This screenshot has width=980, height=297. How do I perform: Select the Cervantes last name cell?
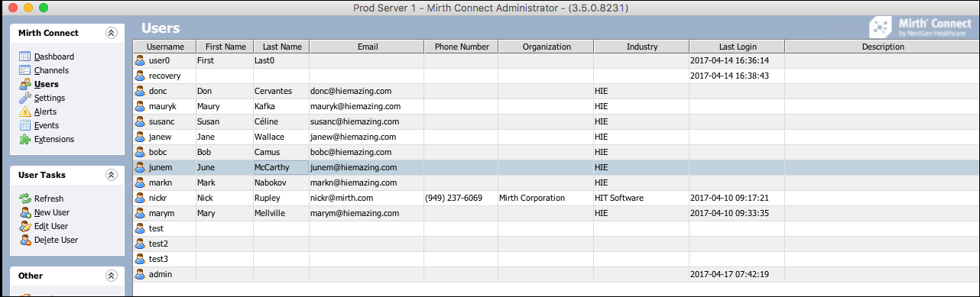pos(281,91)
